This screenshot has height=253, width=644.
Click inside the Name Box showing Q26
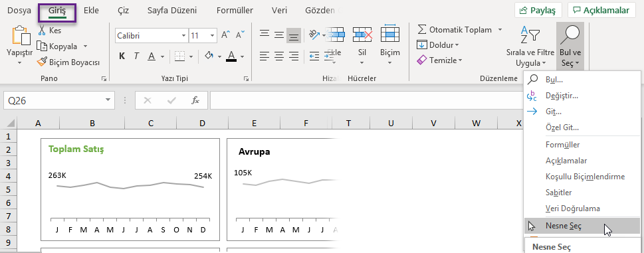tap(53, 100)
